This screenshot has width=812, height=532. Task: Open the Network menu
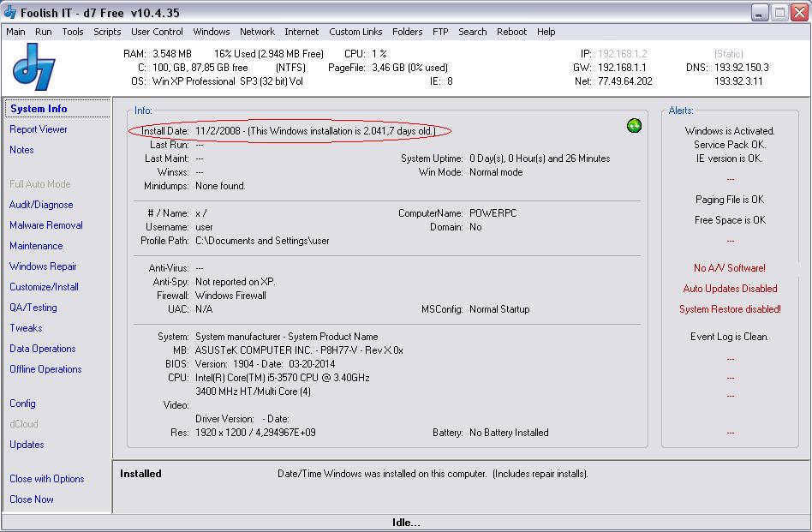click(257, 32)
